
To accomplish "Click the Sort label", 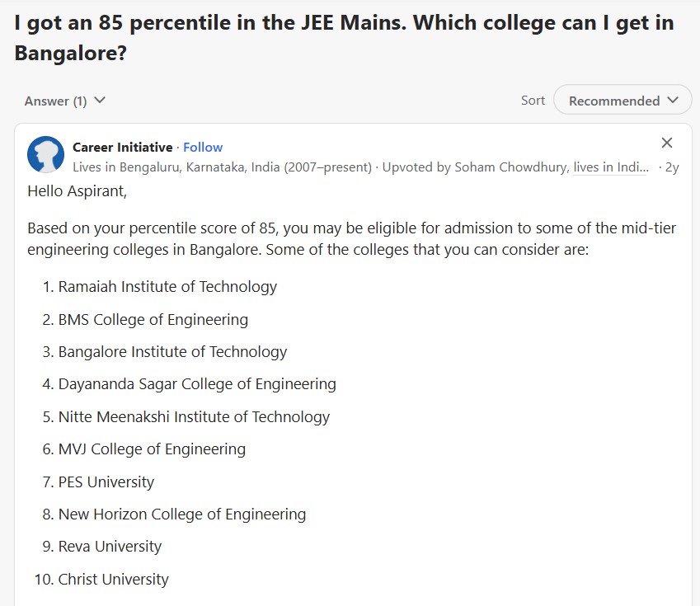I will [533, 100].
